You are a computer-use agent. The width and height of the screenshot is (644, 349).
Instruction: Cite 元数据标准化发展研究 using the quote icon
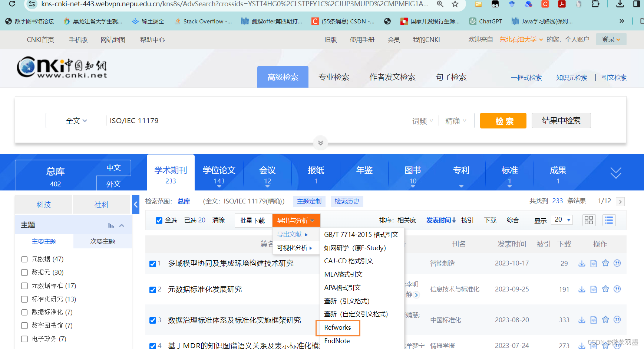(x=617, y=289)
